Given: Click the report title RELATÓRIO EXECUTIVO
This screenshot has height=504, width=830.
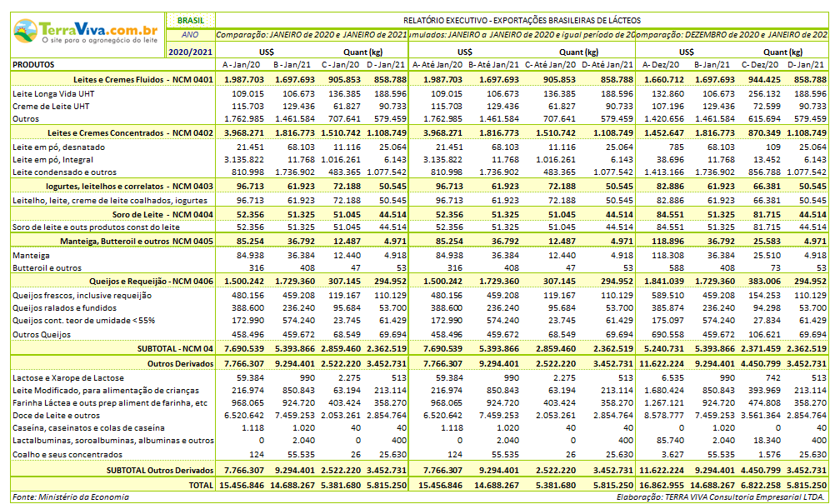Looking at the screenshot, I should pos(522,21).
